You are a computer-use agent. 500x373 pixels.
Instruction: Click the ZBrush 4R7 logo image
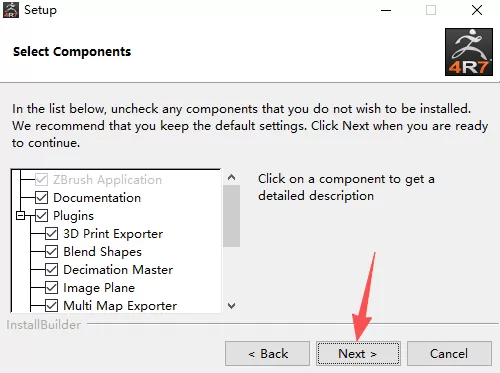(x=469, y=52)
